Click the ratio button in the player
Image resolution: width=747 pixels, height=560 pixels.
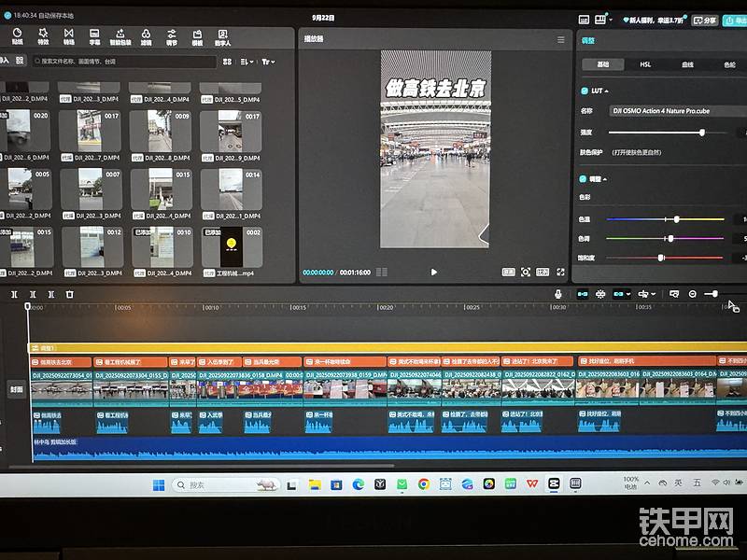tap(543, 272)
